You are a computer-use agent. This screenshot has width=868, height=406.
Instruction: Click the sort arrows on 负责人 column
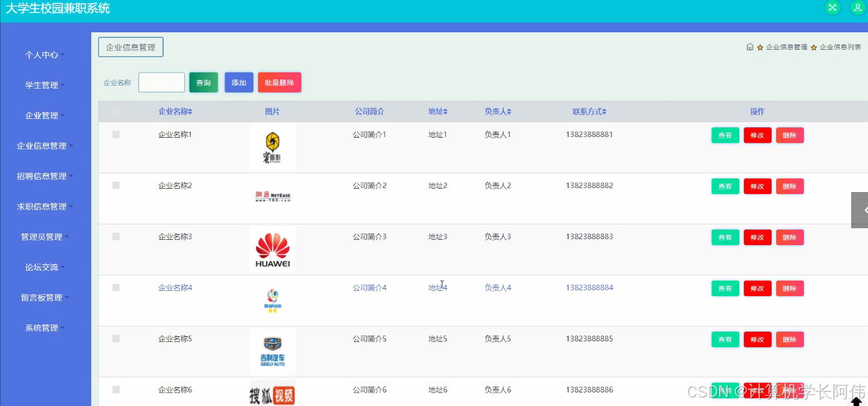click(x=509, y=112)
